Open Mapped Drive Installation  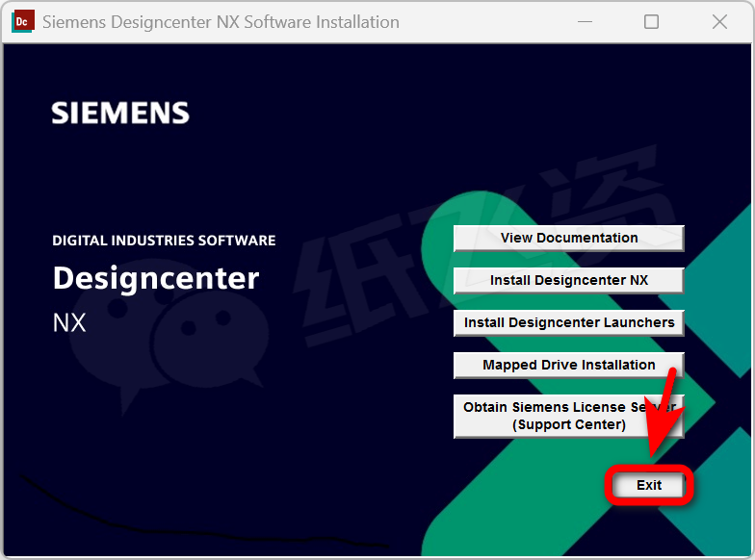[x=568, y=365]
